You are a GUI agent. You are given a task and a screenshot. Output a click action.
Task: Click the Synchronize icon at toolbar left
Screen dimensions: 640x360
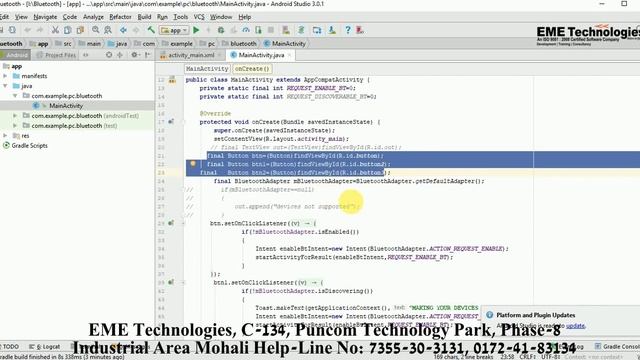coord(13,30)
